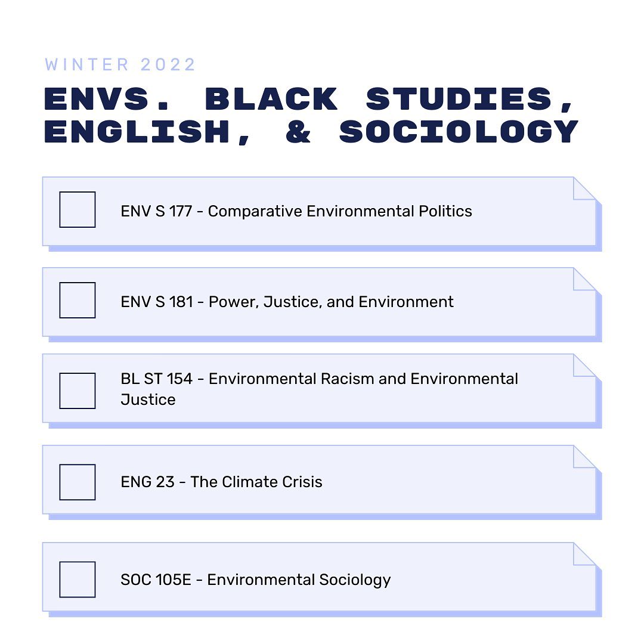Select BLACK STUDIES in the heading

(x=389, y=100)
